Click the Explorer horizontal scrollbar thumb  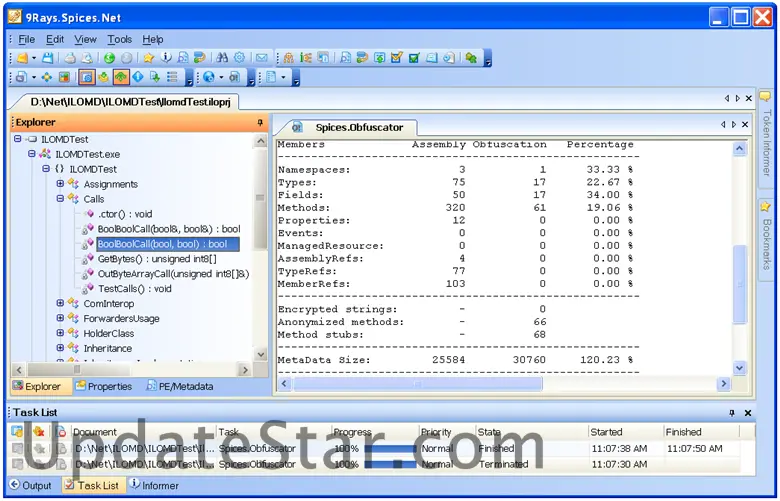[x=78, y=369]
